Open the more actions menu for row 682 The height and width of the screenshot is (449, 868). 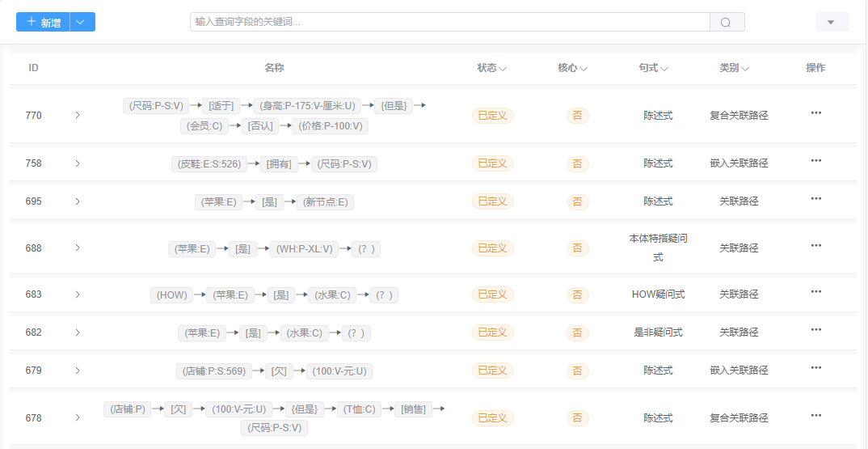[x=815, y=330]
